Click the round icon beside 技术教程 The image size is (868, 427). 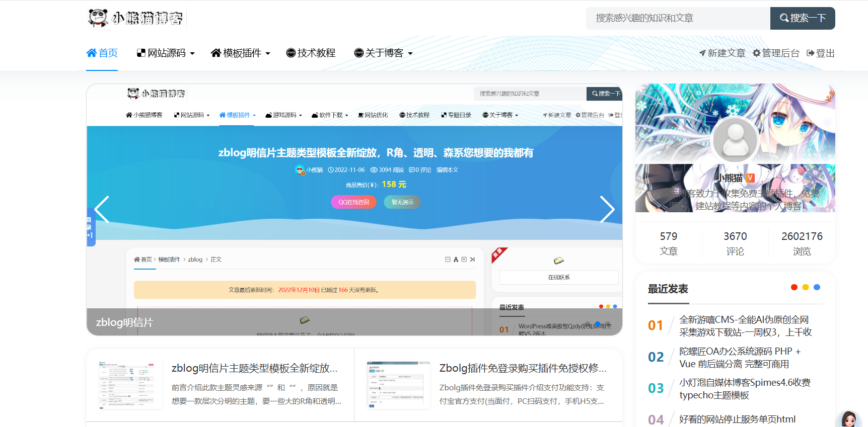291,53
